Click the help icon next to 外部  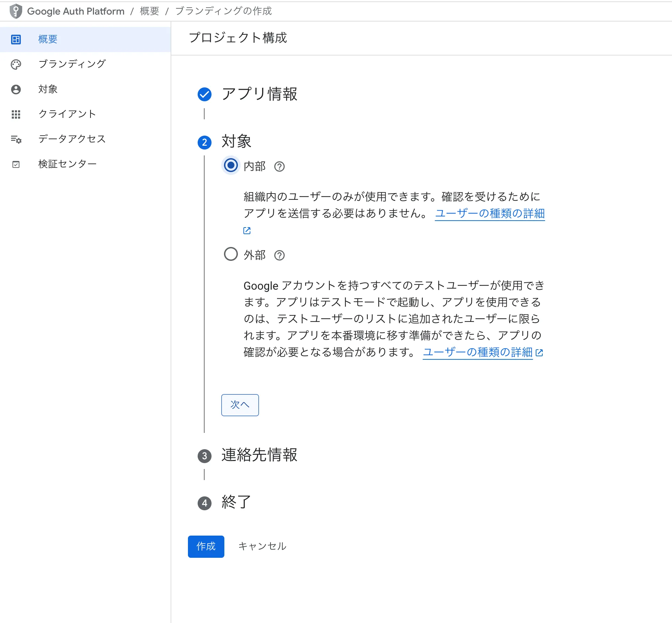[x=279, y=255]
